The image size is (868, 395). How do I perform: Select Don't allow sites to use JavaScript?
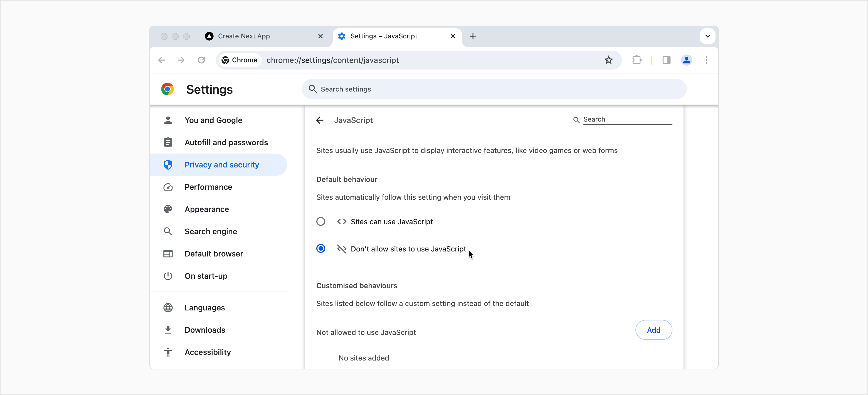pos(320,248)
